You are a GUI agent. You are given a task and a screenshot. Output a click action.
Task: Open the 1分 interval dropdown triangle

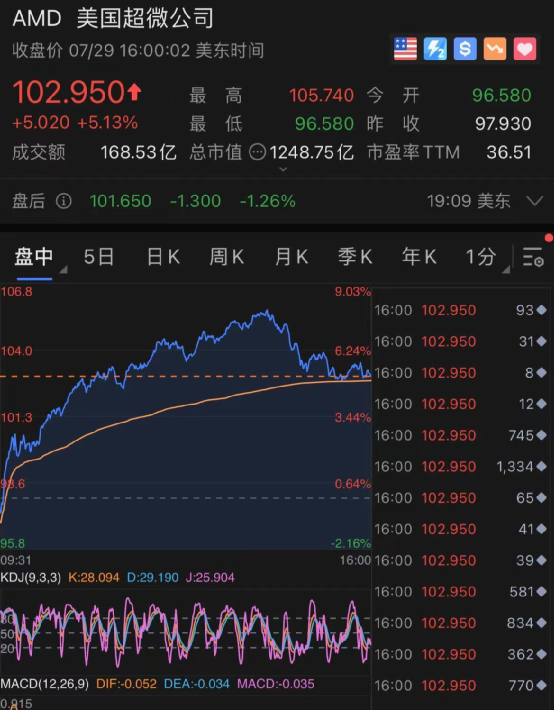pos(506,269)
